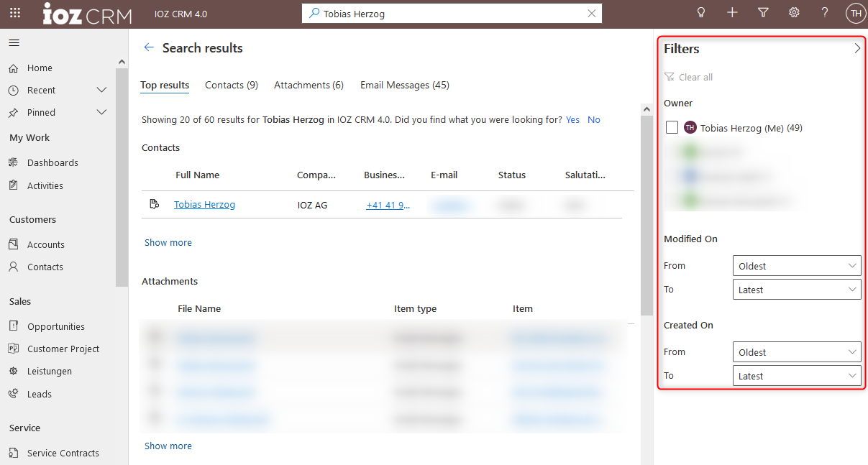Show more under Attachments
This screenshot has width=868, height=465.
click(168, 446)
